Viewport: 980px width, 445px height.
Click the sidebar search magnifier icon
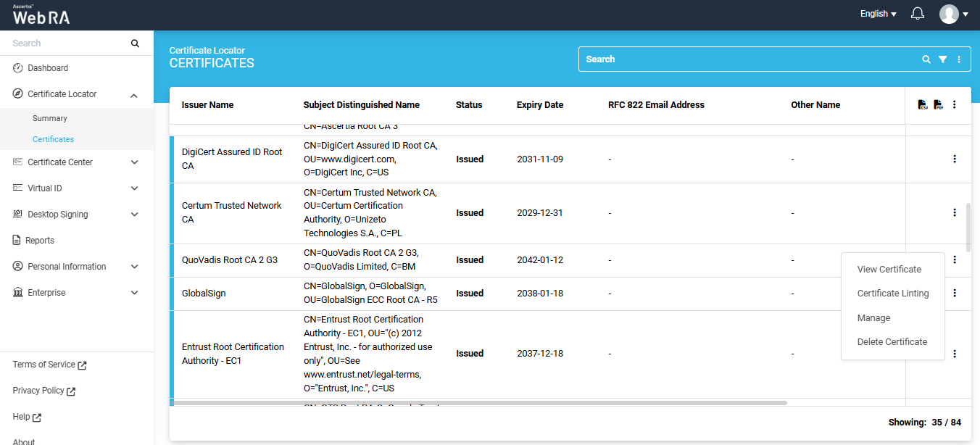135,43
